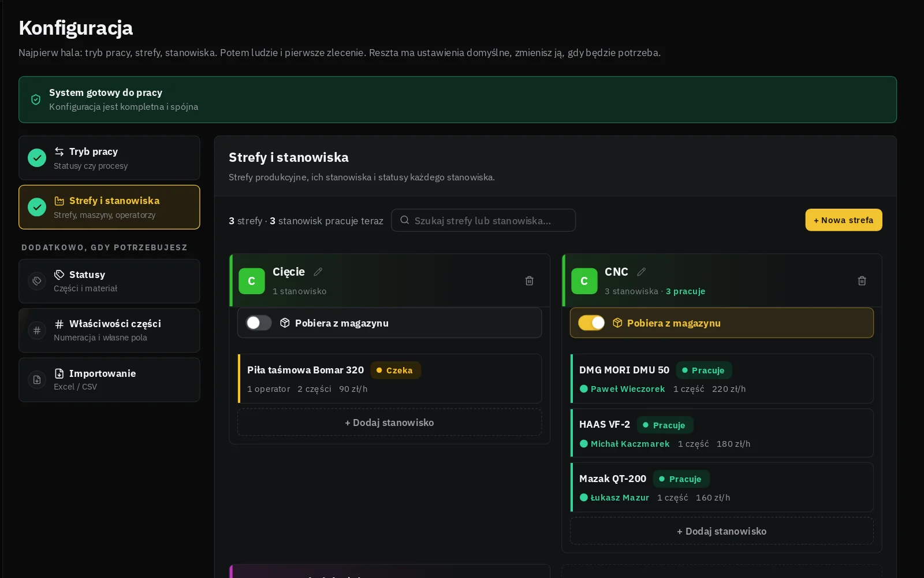Add a station under Cięcie zone
Image resolution: width=924 pixels, height=578 pixels.
pos(390,423)
